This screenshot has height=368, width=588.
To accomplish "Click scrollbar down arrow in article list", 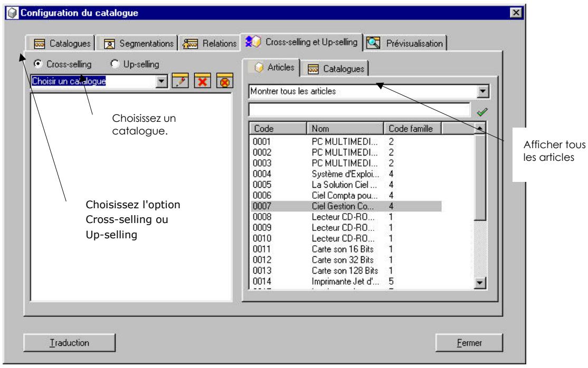I will click(480, 283).
